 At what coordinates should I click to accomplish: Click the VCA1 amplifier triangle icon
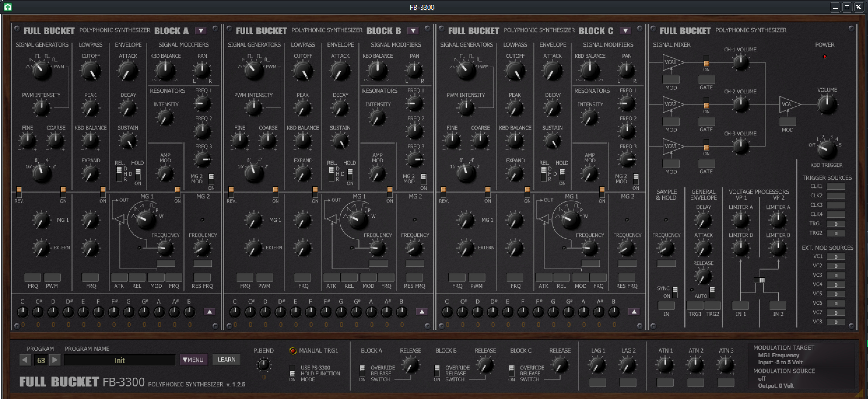click(x=672, y=62)
